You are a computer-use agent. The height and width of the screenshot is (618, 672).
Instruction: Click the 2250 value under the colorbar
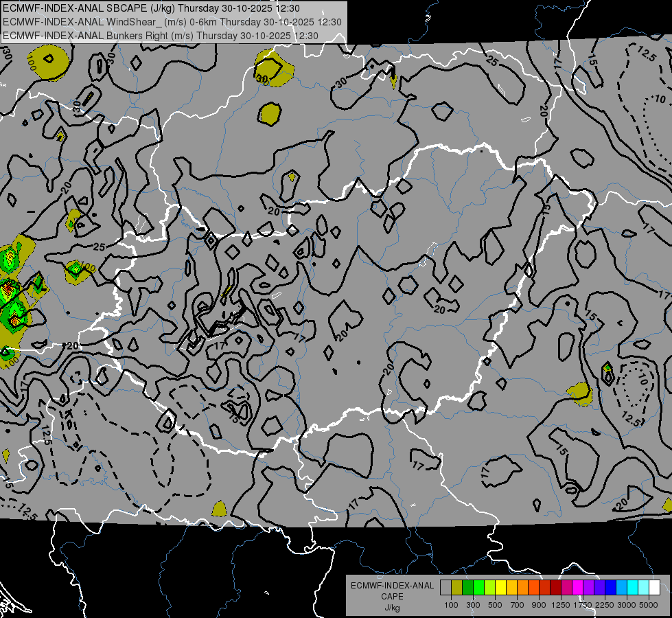[x=605, y=605]
